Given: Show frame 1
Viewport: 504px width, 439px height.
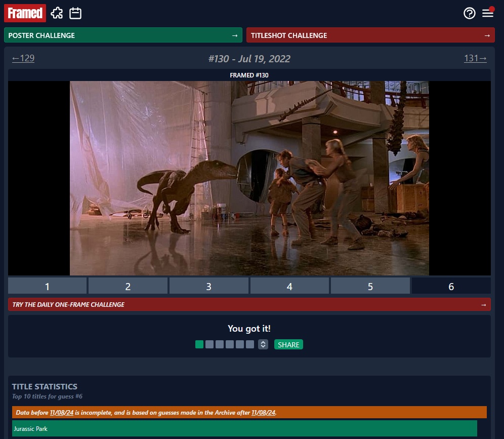Looking at the screenshot, I should [x=47, y=286].
